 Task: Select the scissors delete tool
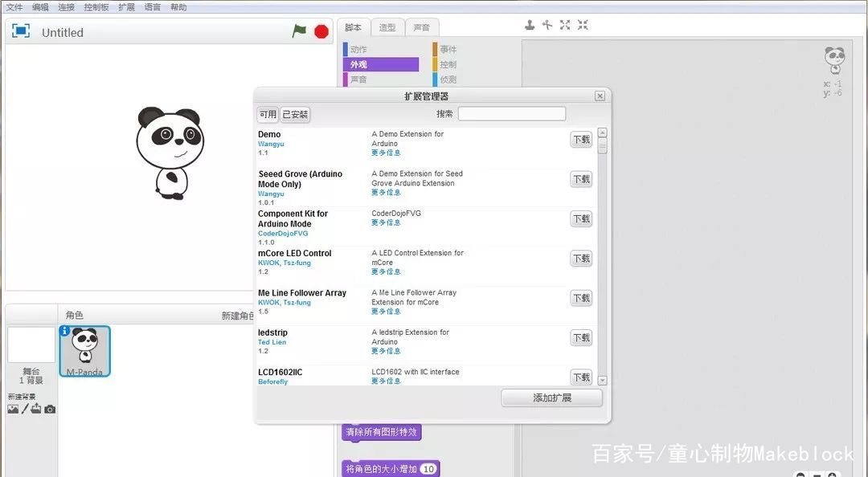(547, 25)
